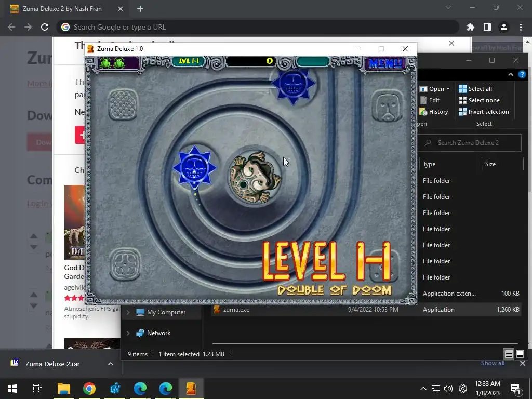
Task: Open Google Chrome from taskbar
Action: coord(89,389)
